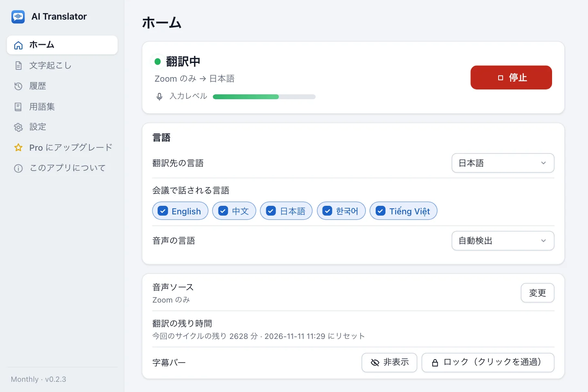Viewport: 588px width, 392px height.
Task: Click the microphone icon next to 入力レベル
Action: click(x=159, y=97)
